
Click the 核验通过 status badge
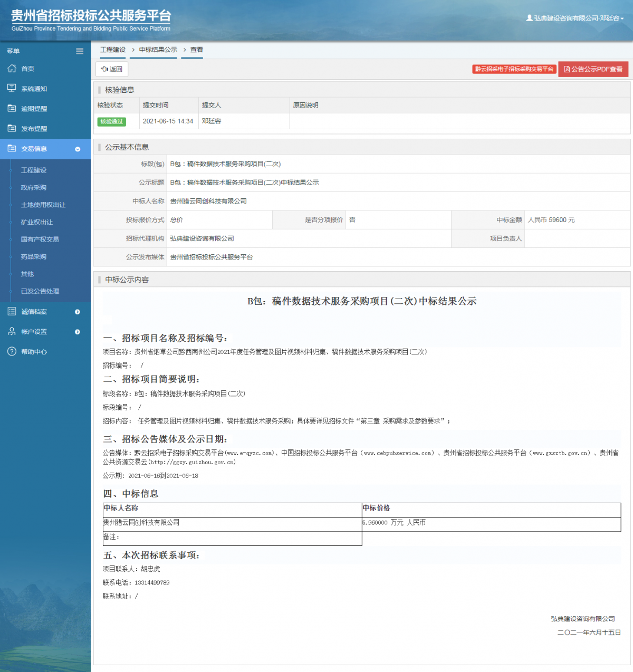pyautogui.click(x=111, y=121)
